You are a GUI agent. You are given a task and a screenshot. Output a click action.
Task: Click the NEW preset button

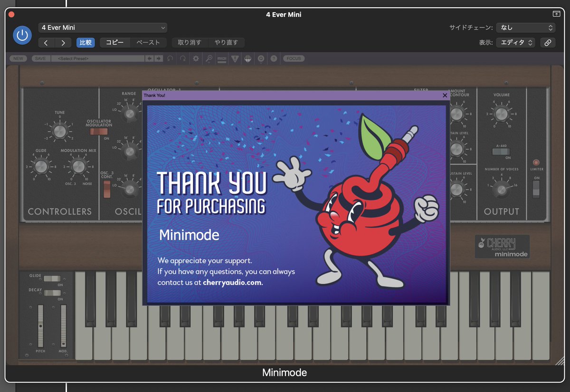pyautogui.click(x=18, y=58)
